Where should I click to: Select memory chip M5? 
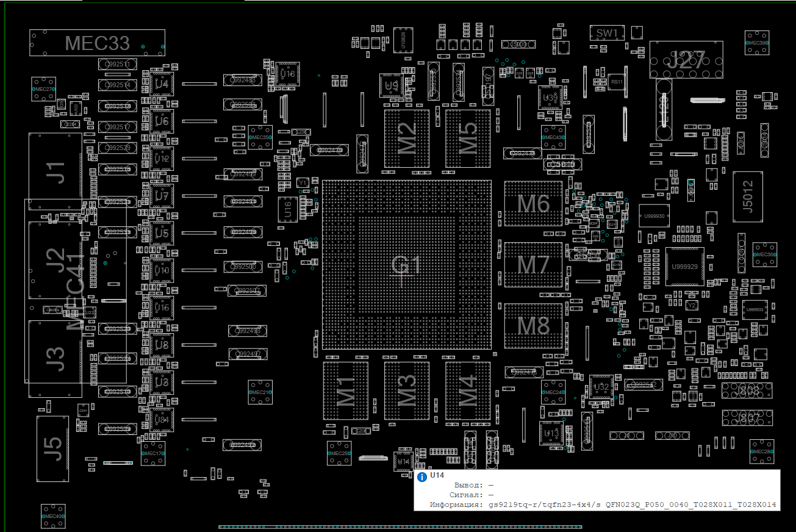coord(467,138)
